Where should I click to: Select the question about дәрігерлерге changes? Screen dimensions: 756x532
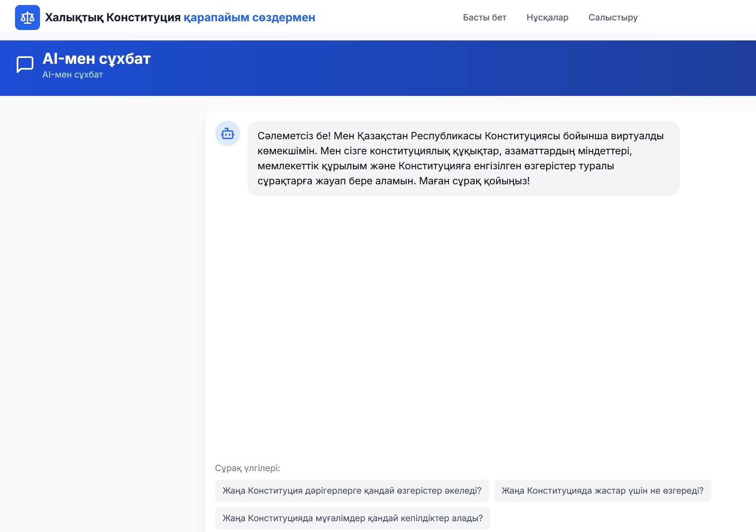point(352,491)
